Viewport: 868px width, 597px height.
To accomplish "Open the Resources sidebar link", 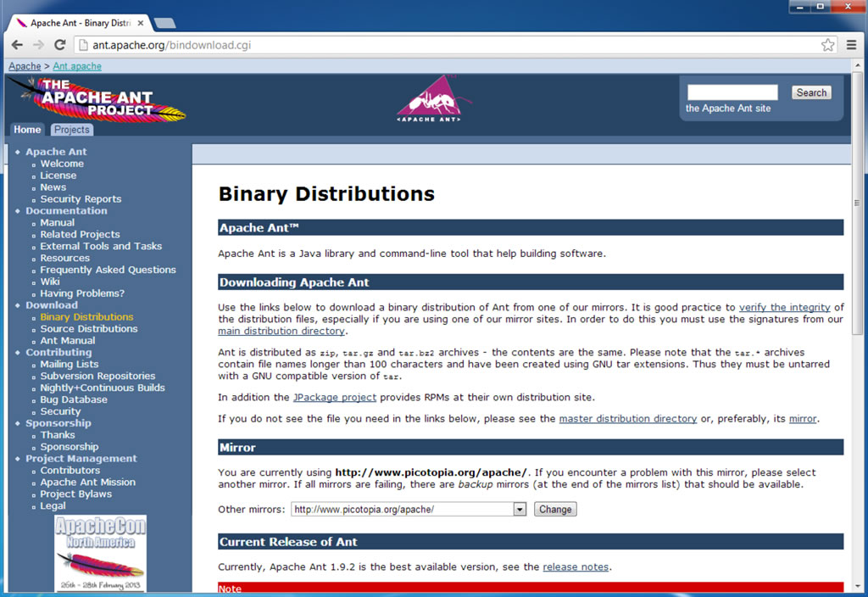I will tap(64, 258).
